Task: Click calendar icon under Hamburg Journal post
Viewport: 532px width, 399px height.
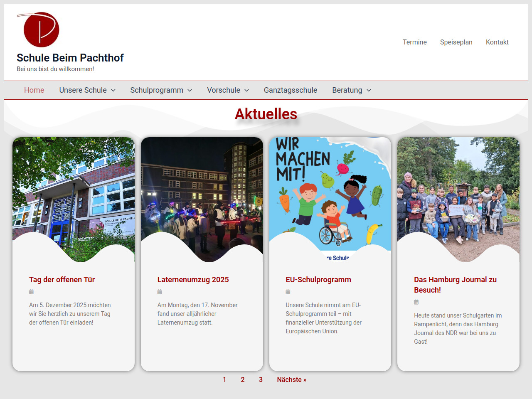Action: coord(416,302)
